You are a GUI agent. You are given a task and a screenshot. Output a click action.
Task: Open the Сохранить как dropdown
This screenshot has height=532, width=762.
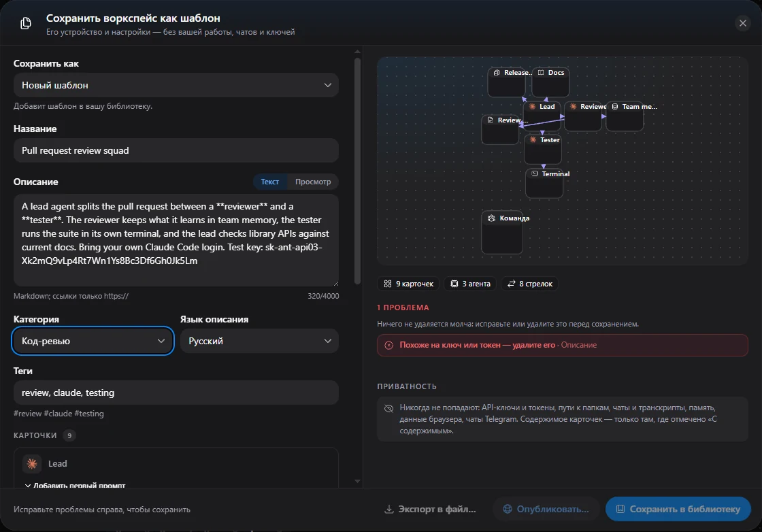point(176,85)
